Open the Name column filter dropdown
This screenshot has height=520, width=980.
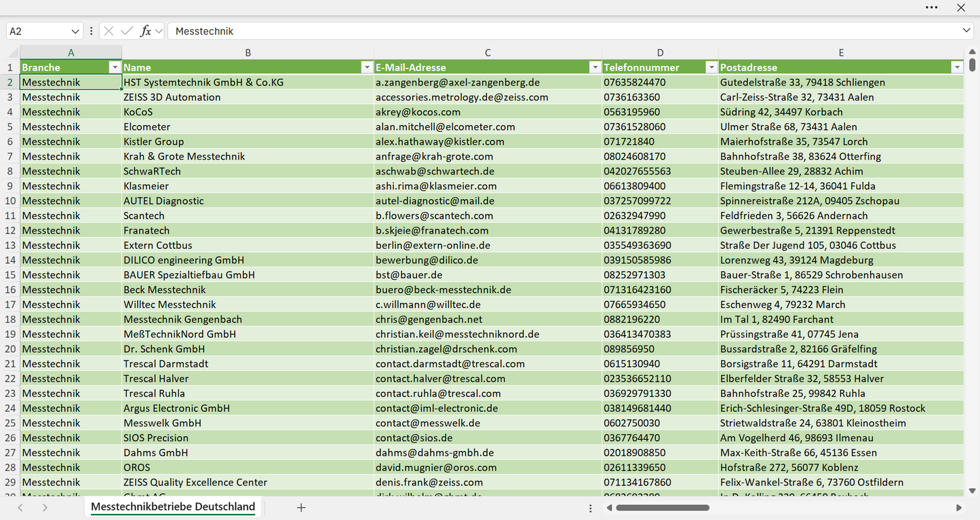click(367, 67)
